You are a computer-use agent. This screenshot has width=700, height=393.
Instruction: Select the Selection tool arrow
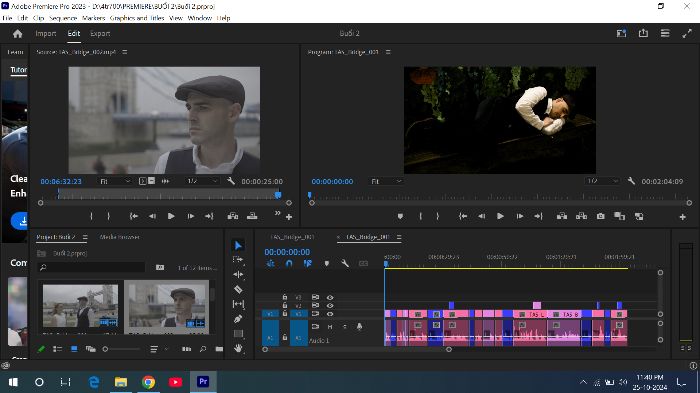[x=238, y=246]
